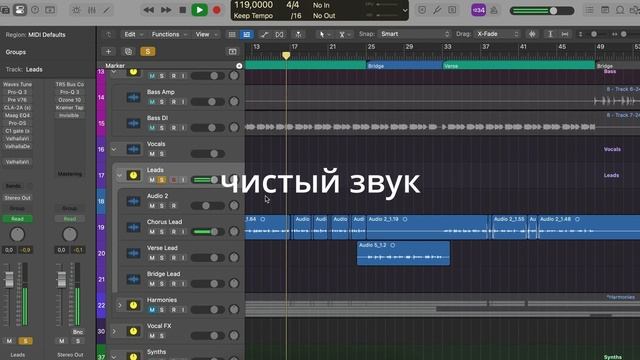Viewport: 640px width, 360px height.
Task: Toggle the yellow global Solo button
Action: [x=147, y=51]
